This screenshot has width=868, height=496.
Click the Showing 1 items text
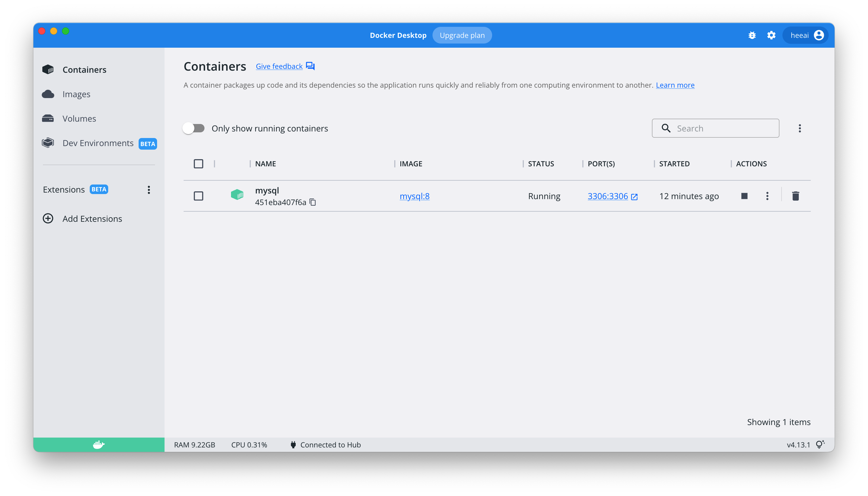pyautogui.click(x=779, y=422)
